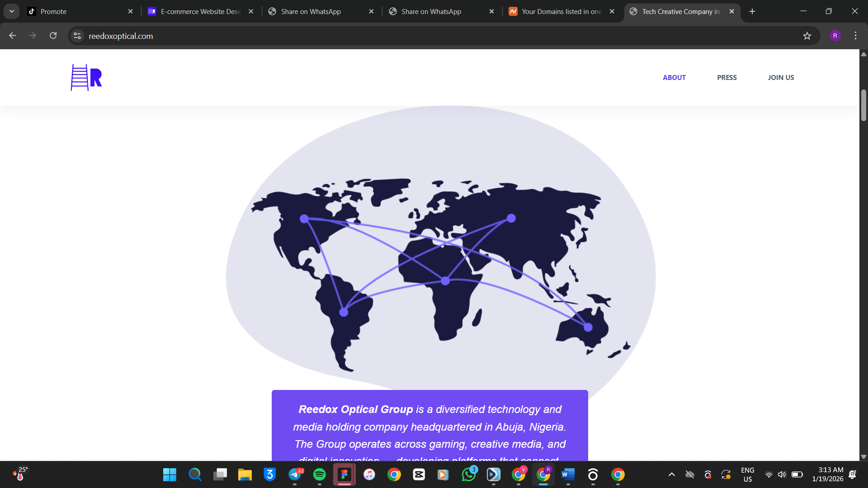Click the page vertical scrollbar thumb
The width and height of the screenshot is (868, 488).
click(x=863, y=105)
